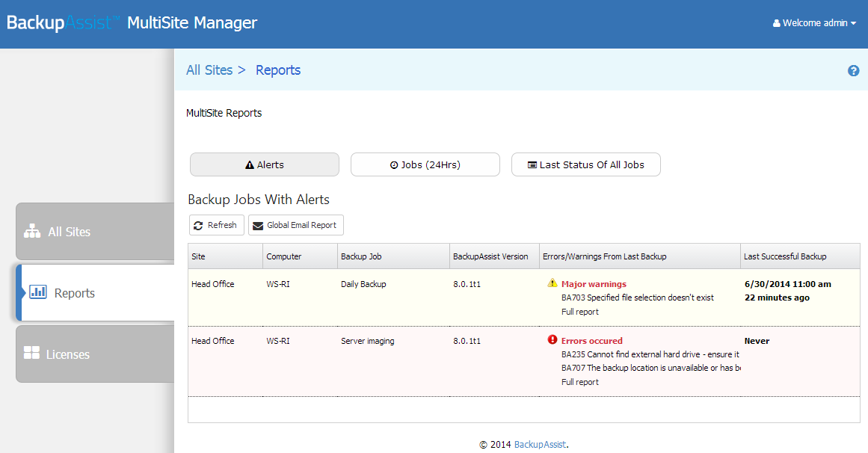
Task: Click the user icon beside Welcome admin
Action: (777, 23)
